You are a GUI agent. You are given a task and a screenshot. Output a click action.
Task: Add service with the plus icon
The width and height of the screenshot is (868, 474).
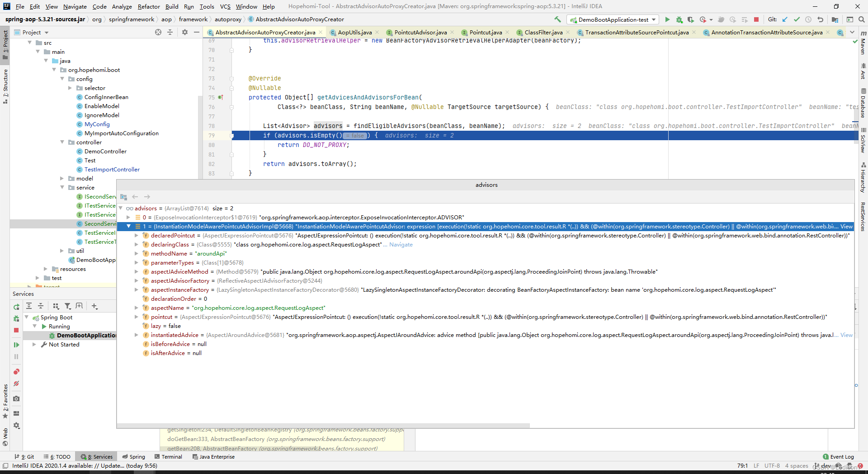tap(94, 306)
